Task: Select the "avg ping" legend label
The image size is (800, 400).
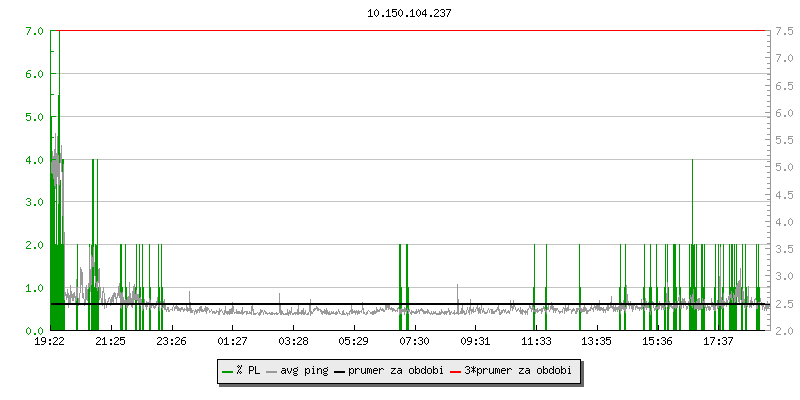Action: coord(301,371)
